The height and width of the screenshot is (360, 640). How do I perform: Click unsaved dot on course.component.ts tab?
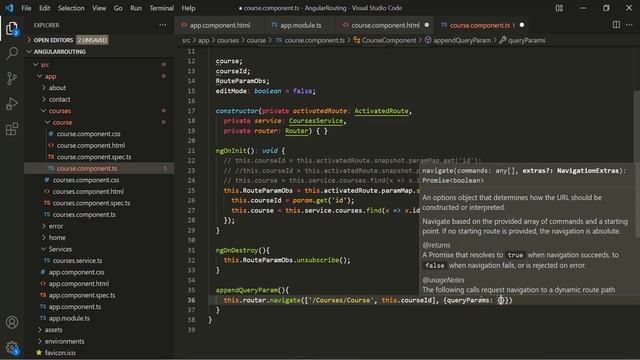click(x=522, y=25)
